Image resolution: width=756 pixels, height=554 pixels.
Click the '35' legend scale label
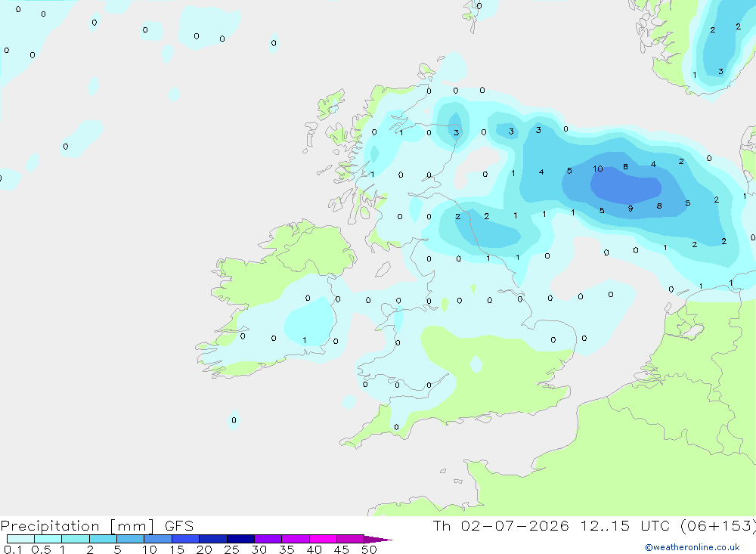[x=287, y=549]
